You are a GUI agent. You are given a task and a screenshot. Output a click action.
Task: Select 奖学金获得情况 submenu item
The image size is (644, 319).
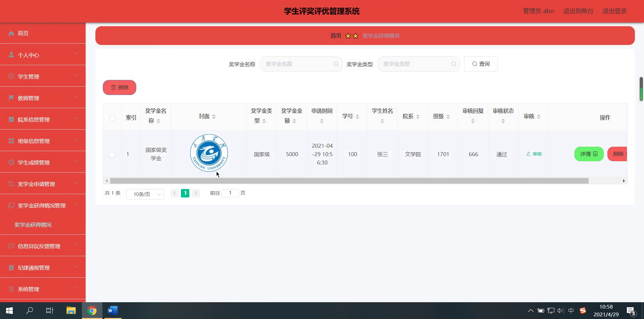click(33, 225)
